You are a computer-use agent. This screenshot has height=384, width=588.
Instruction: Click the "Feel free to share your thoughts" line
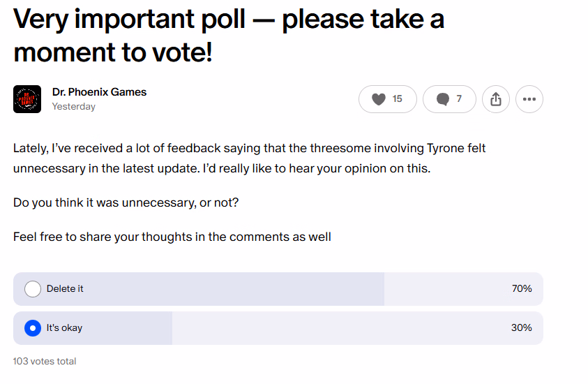point(172,237)
